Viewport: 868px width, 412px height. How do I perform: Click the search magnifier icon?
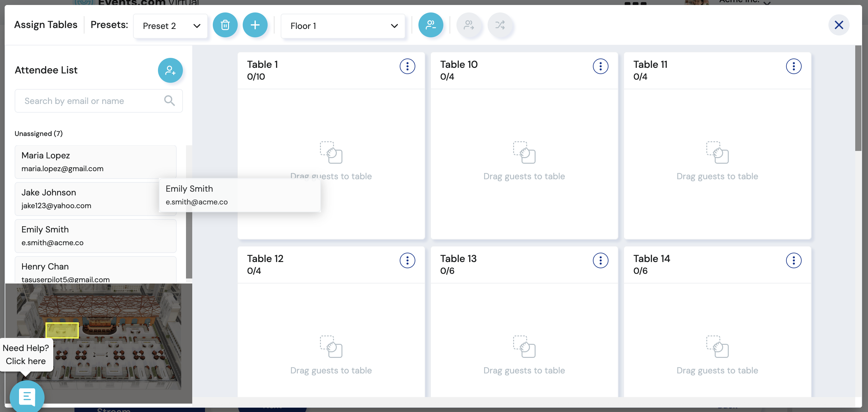(169, 101)
